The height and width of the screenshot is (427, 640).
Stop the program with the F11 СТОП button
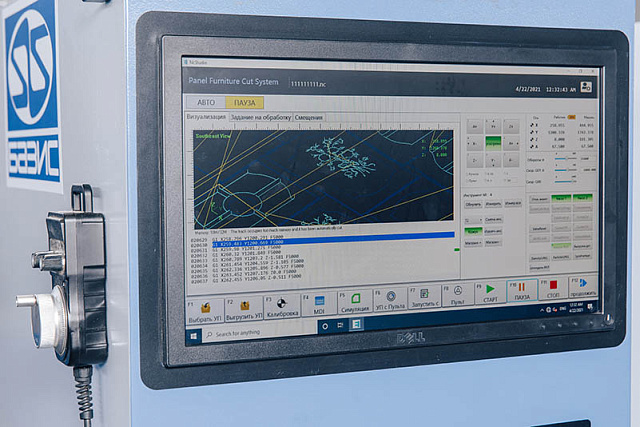553,288
